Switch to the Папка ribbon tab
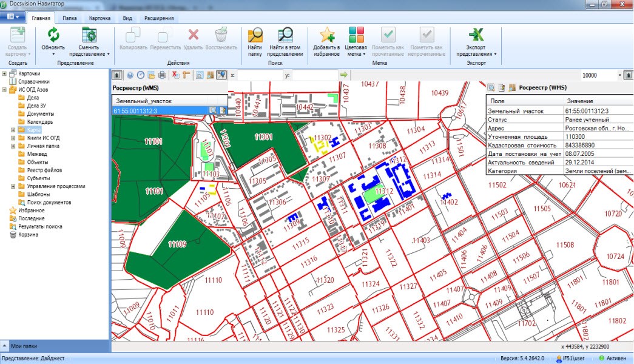The height and width of the screenshot is (364, 634). (70, 18)
